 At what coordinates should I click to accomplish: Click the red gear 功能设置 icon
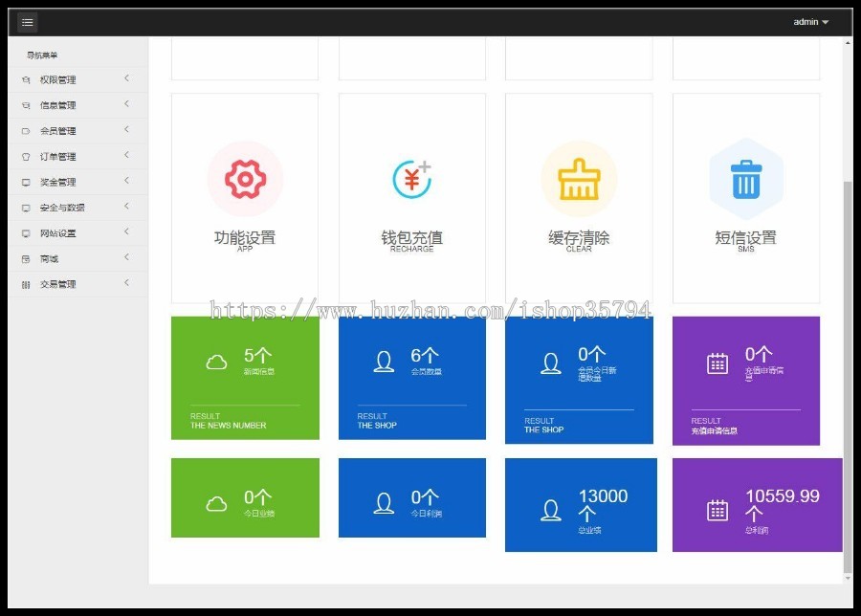245,179
